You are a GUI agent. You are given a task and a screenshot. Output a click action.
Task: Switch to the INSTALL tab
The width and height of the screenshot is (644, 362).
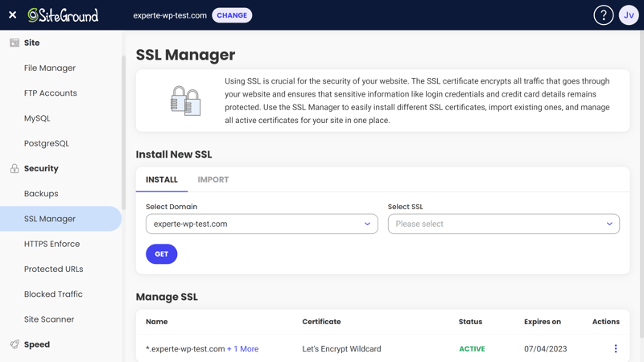pyautogui.click(x=162, y=179)
